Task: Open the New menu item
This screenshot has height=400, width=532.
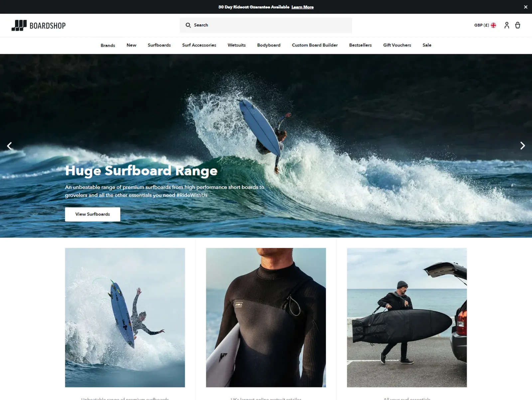Action: click(131, 45)
